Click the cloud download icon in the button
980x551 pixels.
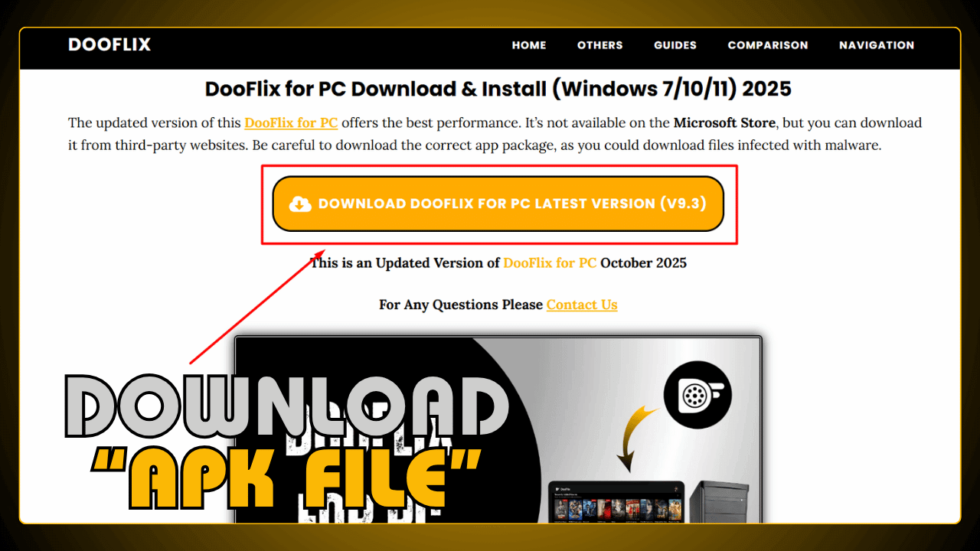[300, 204]
